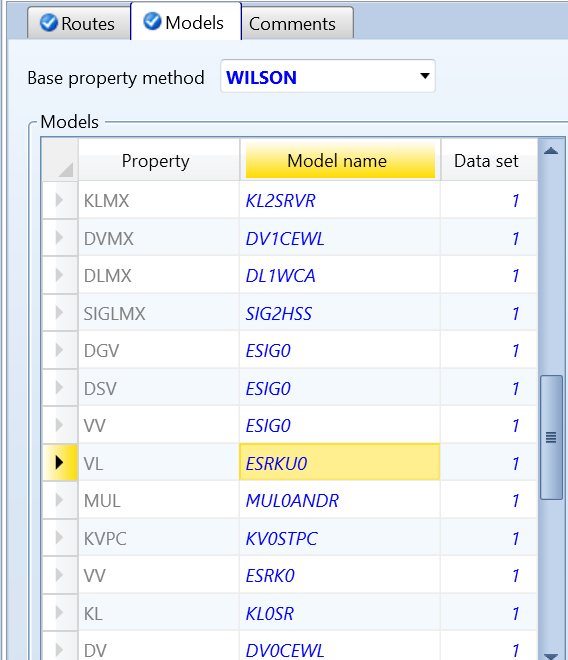Click the select-all corner cell of the table
Image resolution: width=568 pixels, height=660 pixels.
pyautogui.click(x=60, y=160)
